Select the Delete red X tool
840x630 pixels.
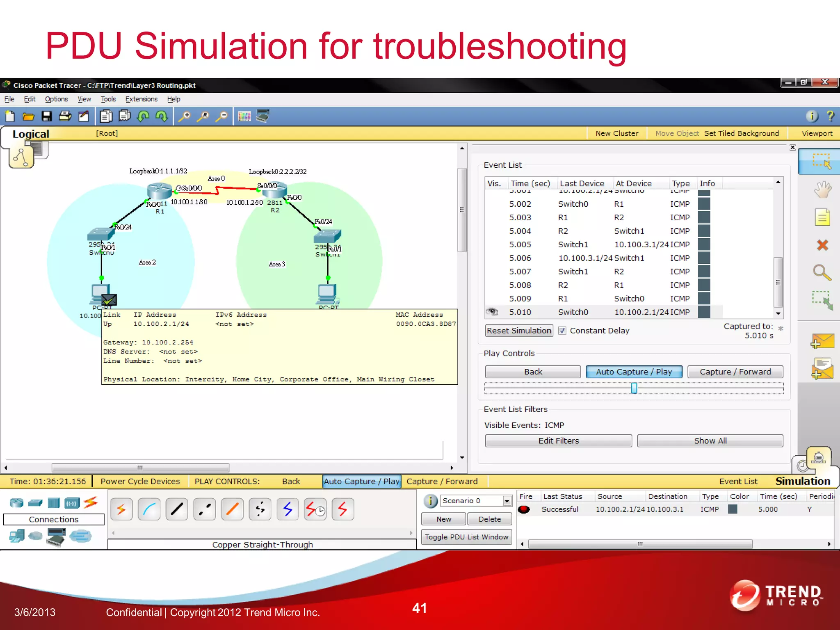pyautogui.click(x=822, y=245)
